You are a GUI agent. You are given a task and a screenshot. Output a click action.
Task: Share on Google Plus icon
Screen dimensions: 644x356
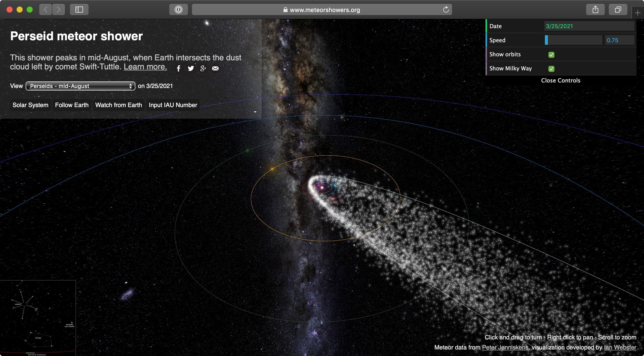tap(203, 68)
